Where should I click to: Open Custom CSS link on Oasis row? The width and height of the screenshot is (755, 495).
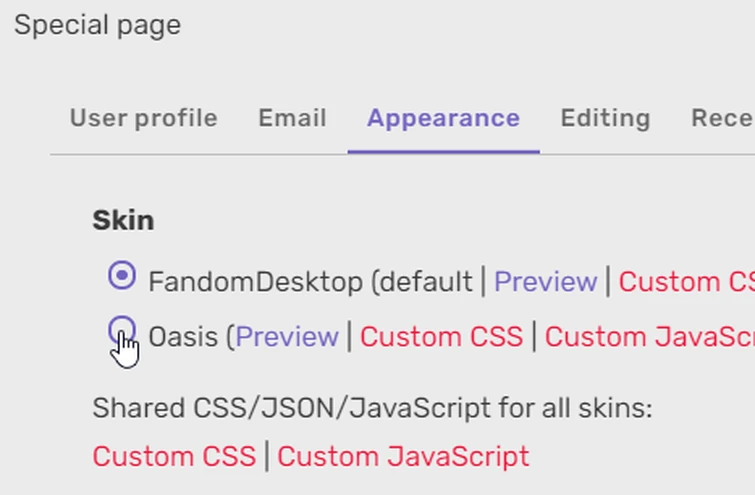tap(441, 337)
